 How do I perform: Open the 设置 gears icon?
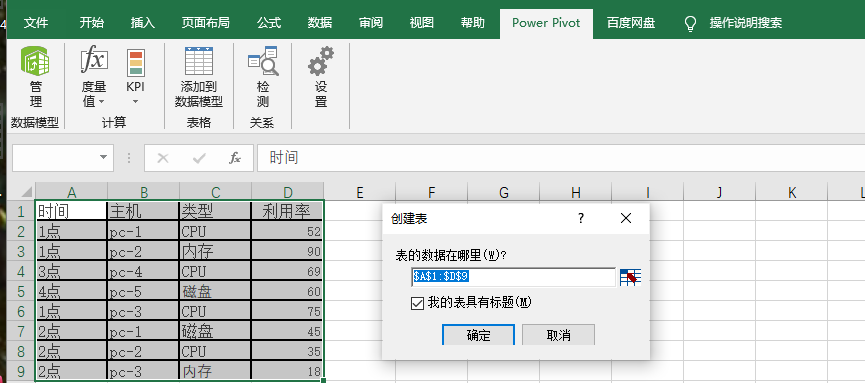point(321,61)
